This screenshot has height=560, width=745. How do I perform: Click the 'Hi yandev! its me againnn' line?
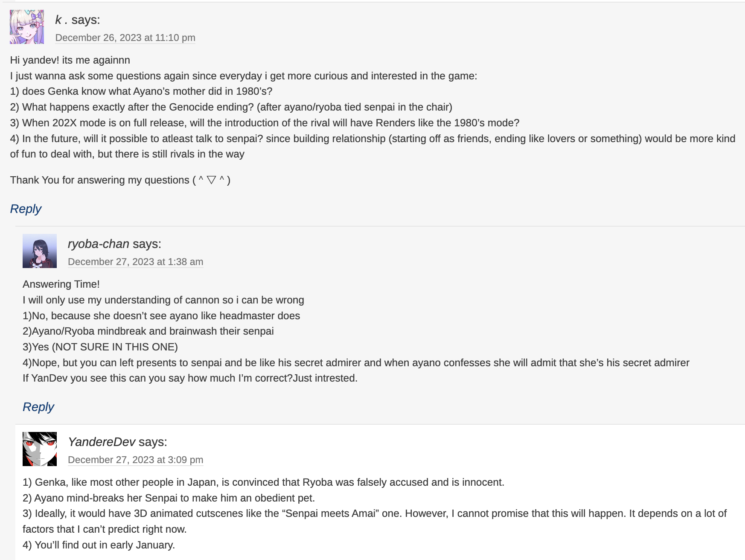(70, 60)
